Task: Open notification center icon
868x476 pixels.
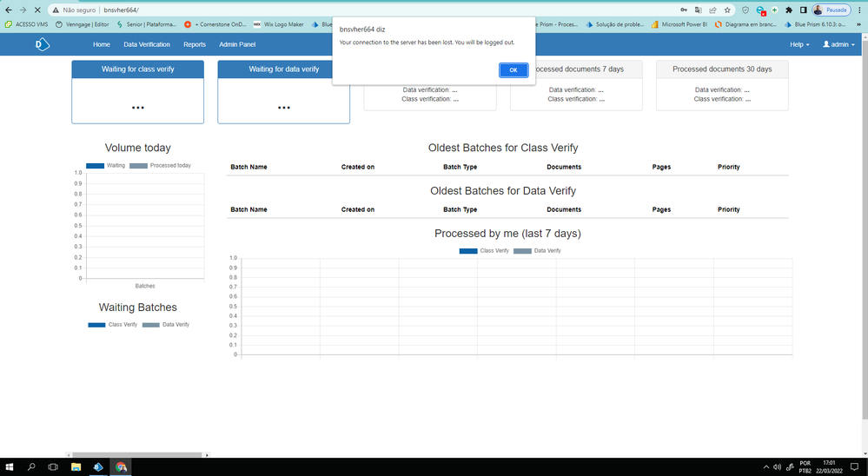Action: [854, 467]
